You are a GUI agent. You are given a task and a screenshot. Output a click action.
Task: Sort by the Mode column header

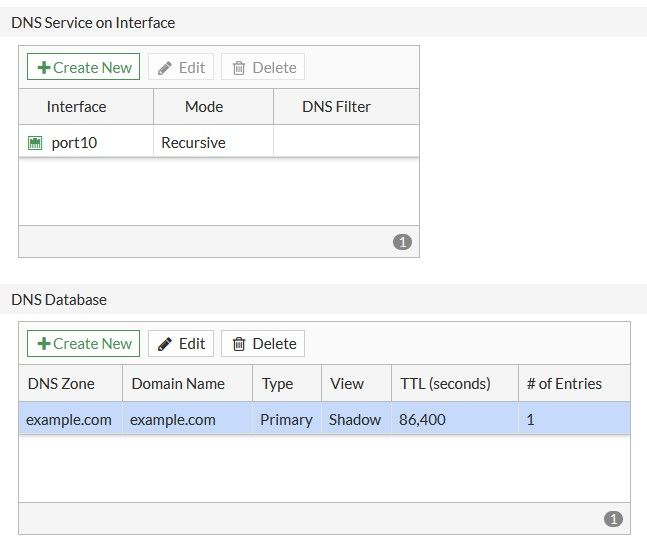tap(204, 106)
